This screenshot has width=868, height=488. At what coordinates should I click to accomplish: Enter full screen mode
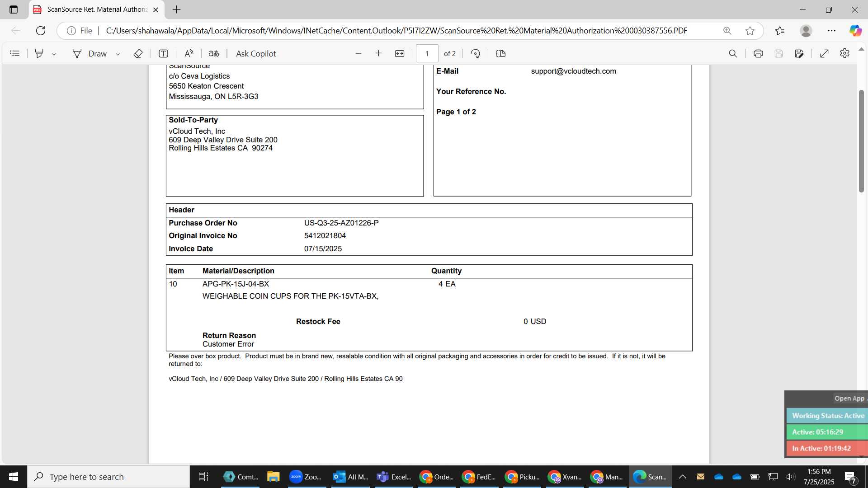tap(824, 53)
